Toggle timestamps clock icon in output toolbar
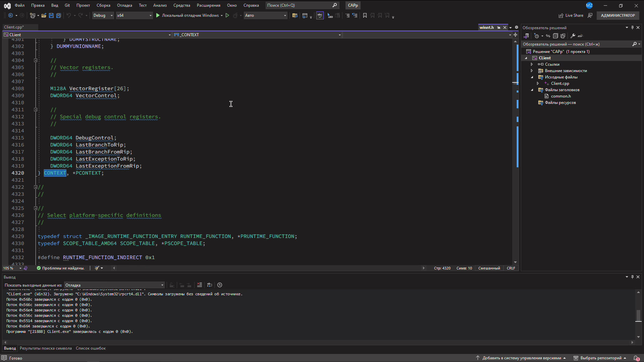The height and width of the screenshot is (362, 644). point(220,285)
